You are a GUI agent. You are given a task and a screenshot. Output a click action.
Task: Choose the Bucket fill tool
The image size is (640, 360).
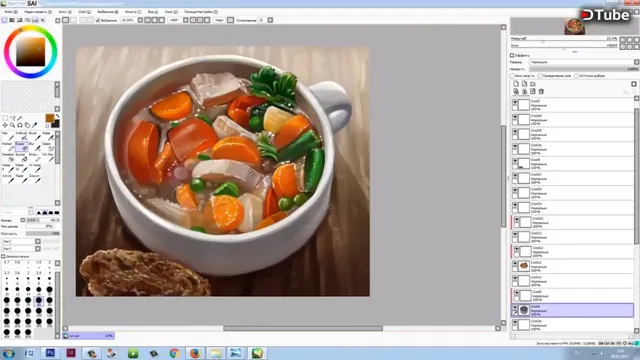click(x=22, y=157)
